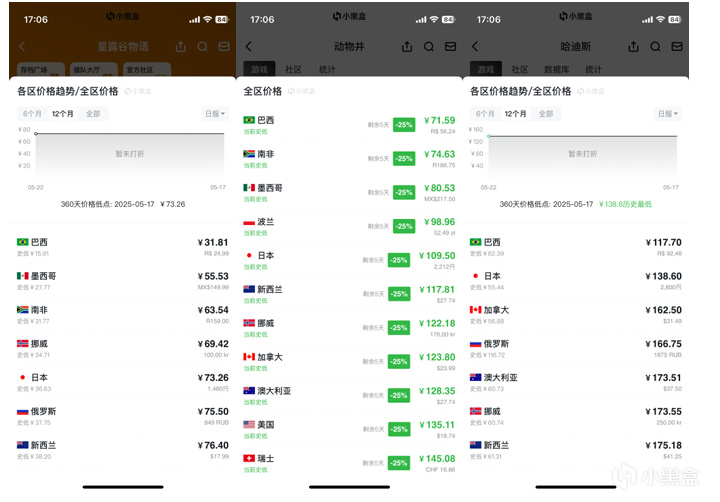Open search icon on 星露谷物语 header
This screenshot has width=720, height=502.
pyautogui.click(x=202, y=46)
